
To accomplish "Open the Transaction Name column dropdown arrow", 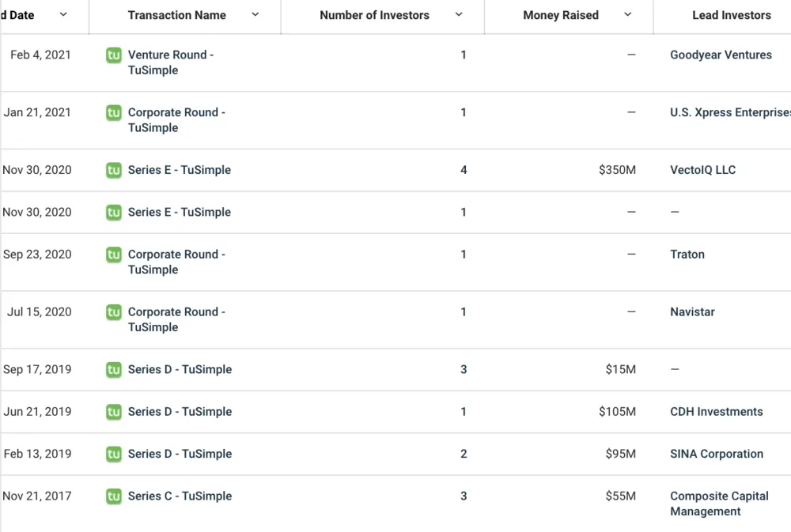I will click(x=255, y=15).
